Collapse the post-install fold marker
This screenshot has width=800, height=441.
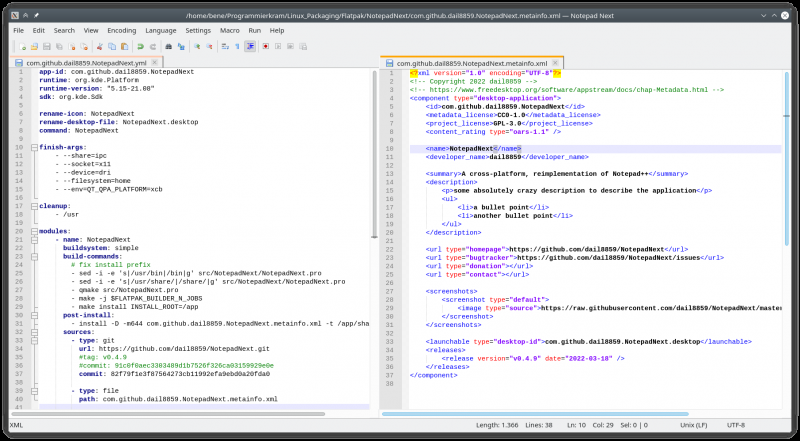click(34, 315)
